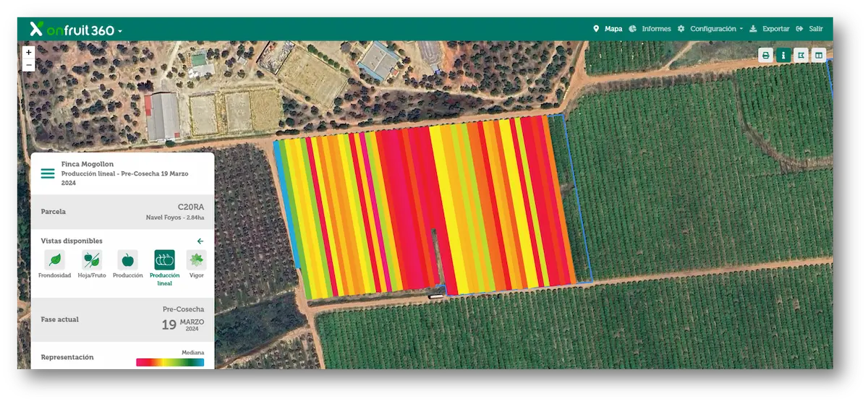Go to the Mapa menu item

608,29
